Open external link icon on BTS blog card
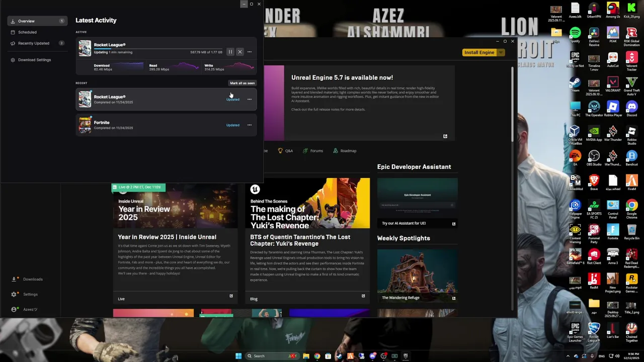 point(363,296)
